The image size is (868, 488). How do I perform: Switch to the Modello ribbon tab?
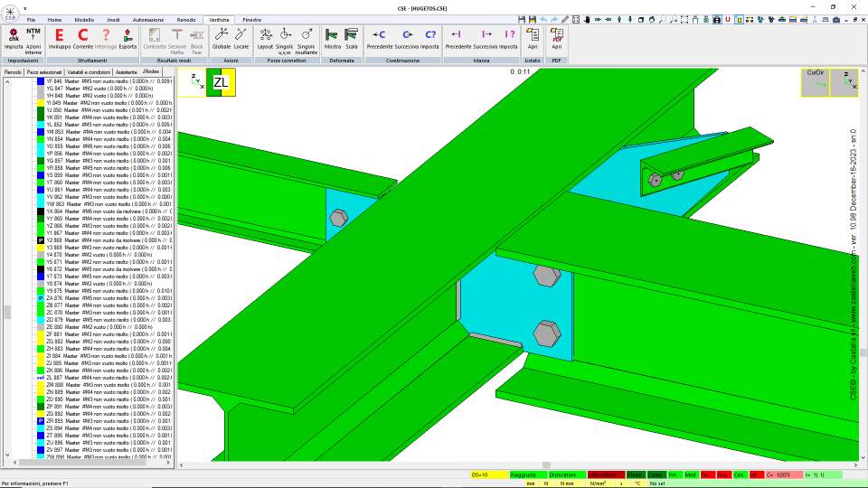[x=84, y=20]
